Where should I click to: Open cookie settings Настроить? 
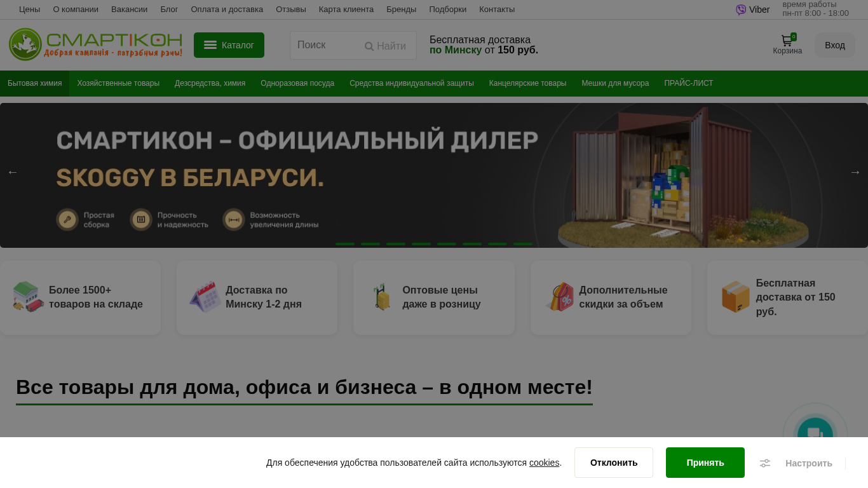[808, 463]
